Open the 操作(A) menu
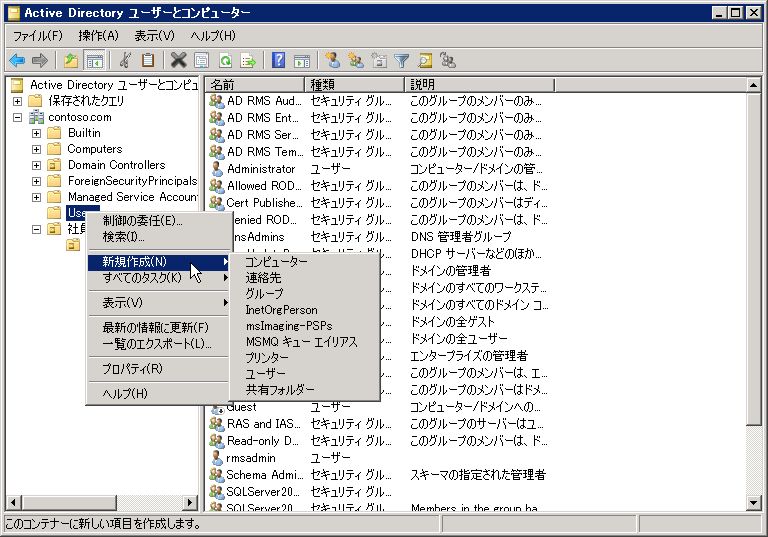Image resolution: width=768 pixels, height=537 pixels. 98,35
